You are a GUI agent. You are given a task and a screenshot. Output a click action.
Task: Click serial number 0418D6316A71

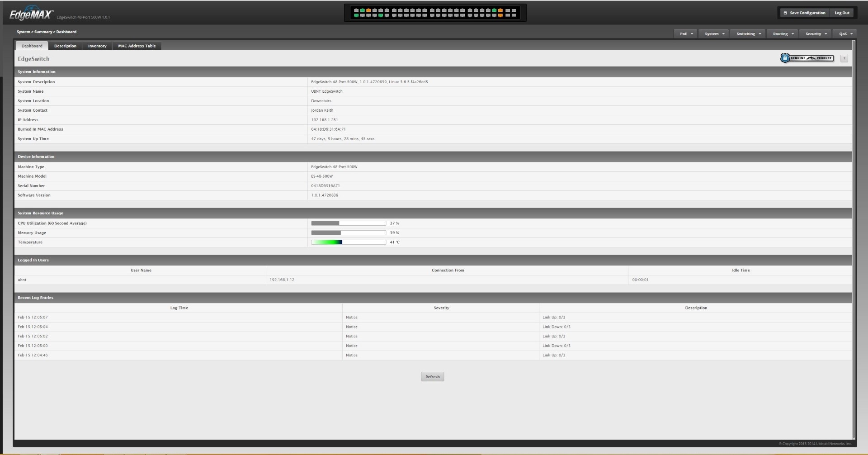pos(325,186)
